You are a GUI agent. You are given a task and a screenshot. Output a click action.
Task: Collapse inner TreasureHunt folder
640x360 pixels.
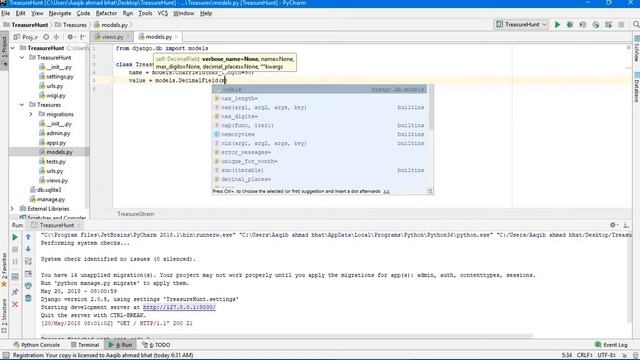[22, 58]
